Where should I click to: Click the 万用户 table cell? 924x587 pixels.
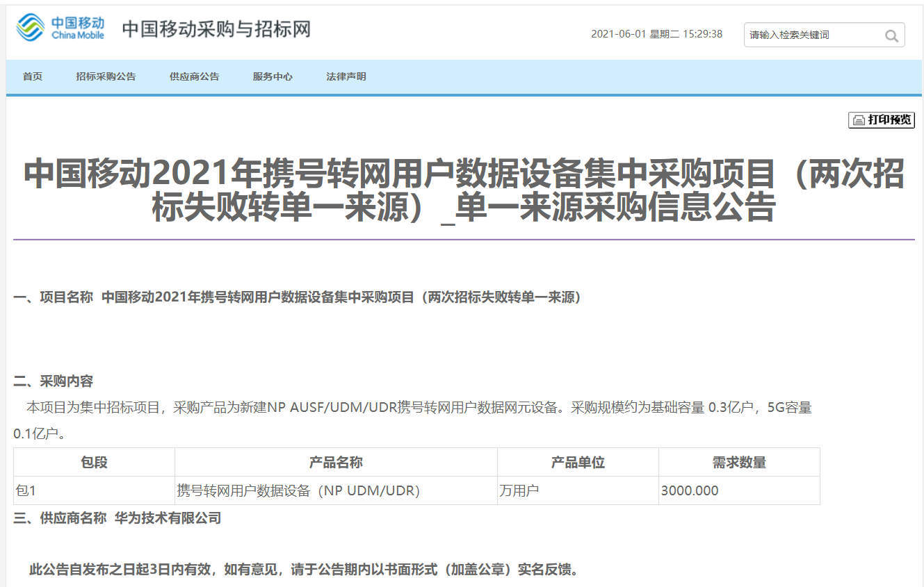point(578,490)
